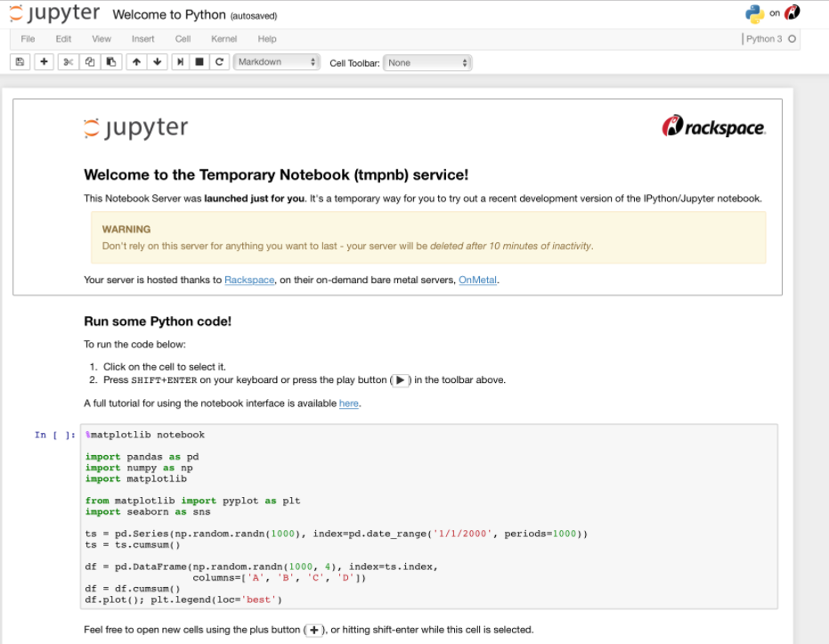Paste cell below icon
Viewport: 829px width, 644px height.
[x=111, y=61]
